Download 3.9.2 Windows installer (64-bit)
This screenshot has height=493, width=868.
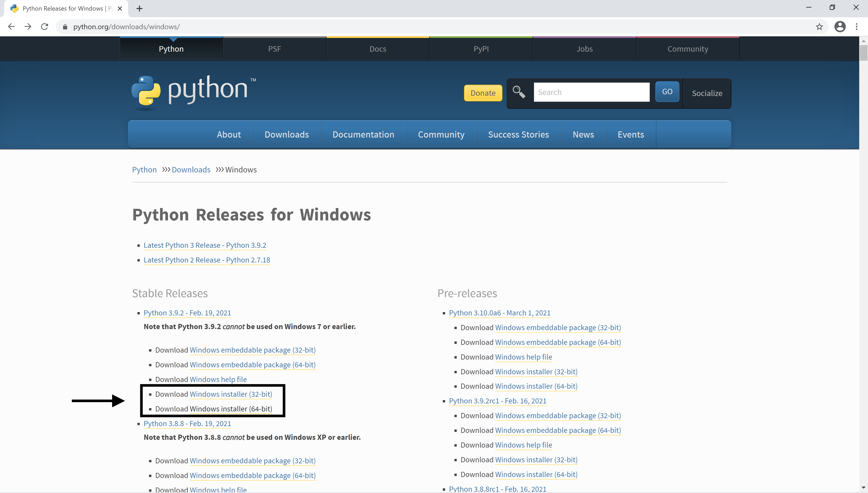231,409
